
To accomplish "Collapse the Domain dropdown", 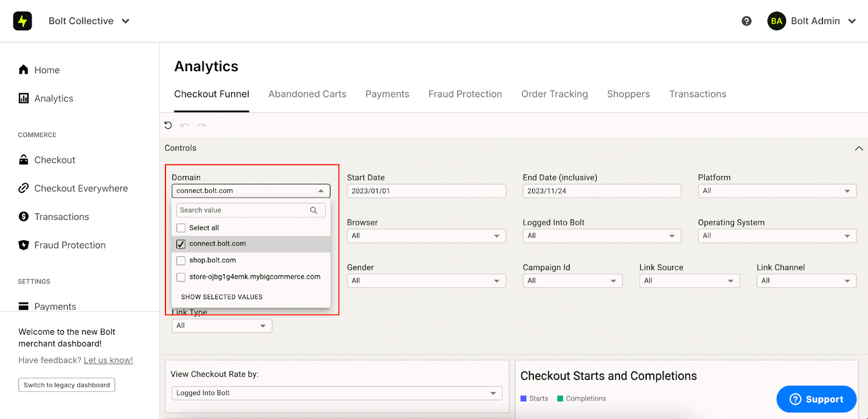I will 251,191.
